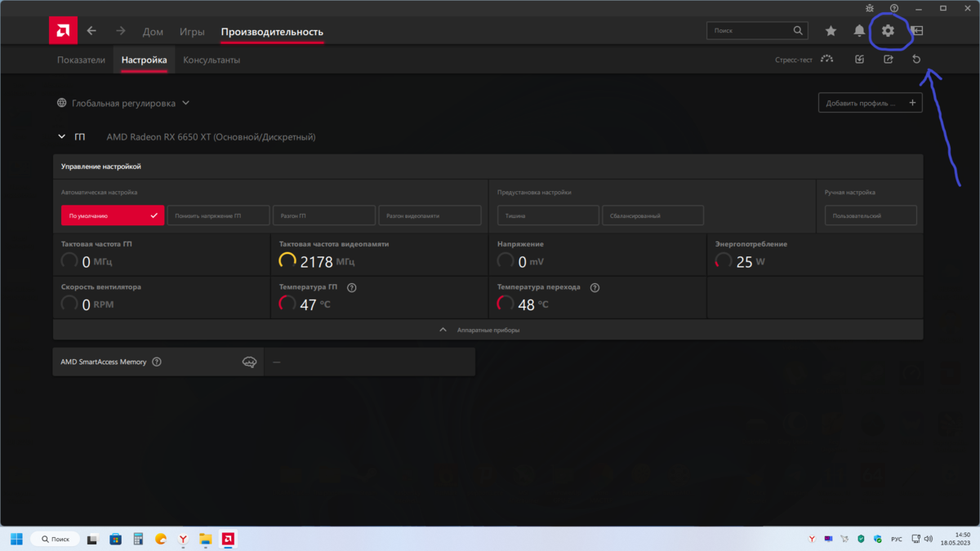Image resolution: width=980 pixels, height=551 pixels.
Task: Click the SmartAccess Memory brain icon
Action: (x=250, y=362)
